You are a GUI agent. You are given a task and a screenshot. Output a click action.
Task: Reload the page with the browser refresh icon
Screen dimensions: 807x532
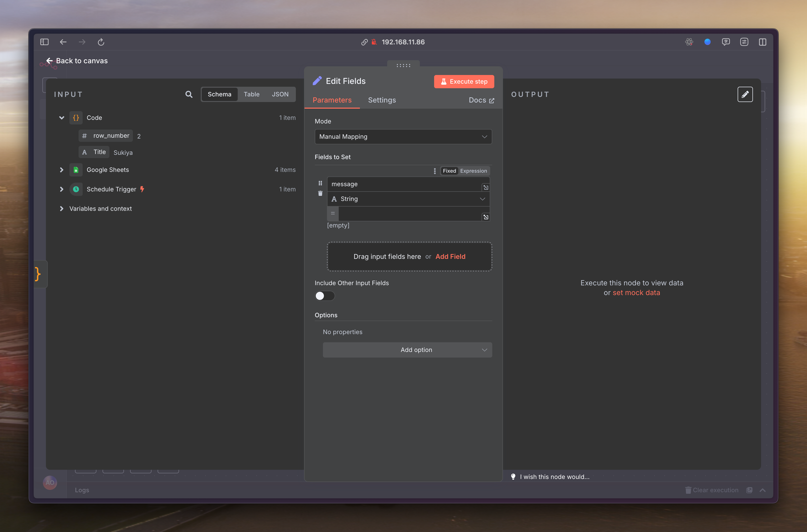(x=101, y=42)
